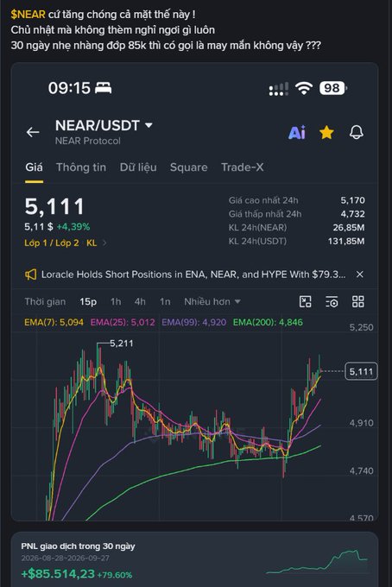Click the Giá cao nhất 24h value 5,170

tap(352, 200)
